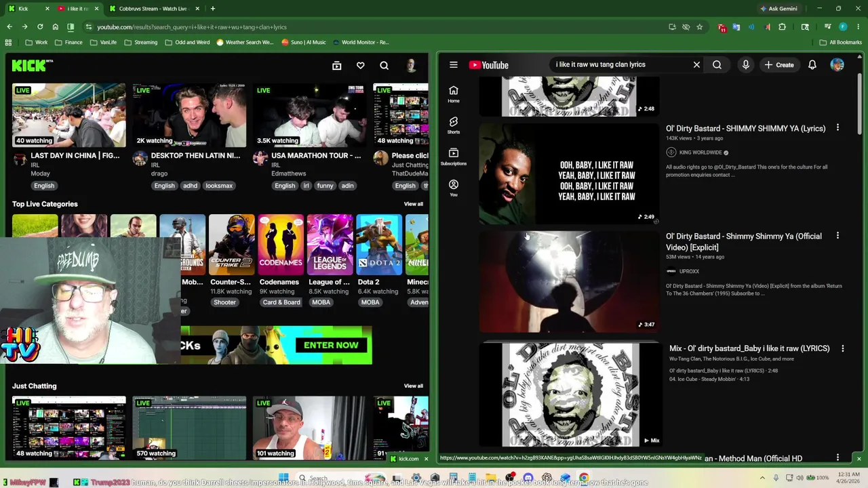The width and height of the screenshot is (868, 488).
Task: Open UPROXX channel link
Action: coord(689,271)
